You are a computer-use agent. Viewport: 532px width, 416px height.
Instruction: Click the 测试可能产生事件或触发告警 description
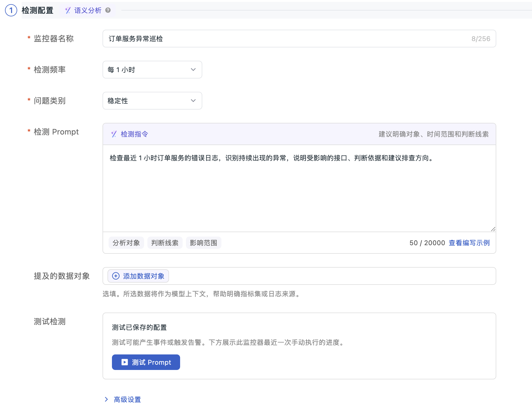coord(229,342)
